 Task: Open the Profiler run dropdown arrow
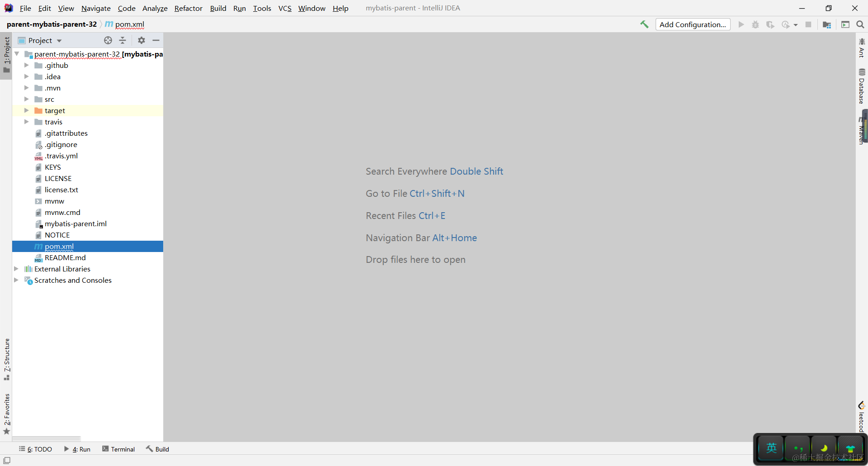click(796, 25)
